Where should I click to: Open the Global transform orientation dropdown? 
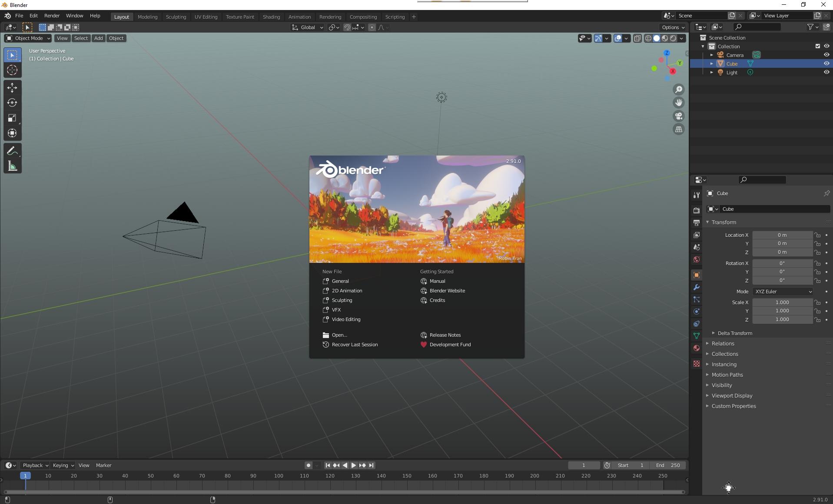(308, 27)
